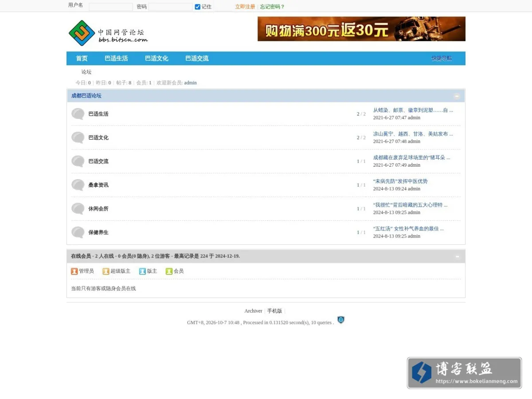Image resolution: width=532 pixels, height=399 pixels.
Task: Click the 版主 legend icon
Action: [x=142, y=271]
